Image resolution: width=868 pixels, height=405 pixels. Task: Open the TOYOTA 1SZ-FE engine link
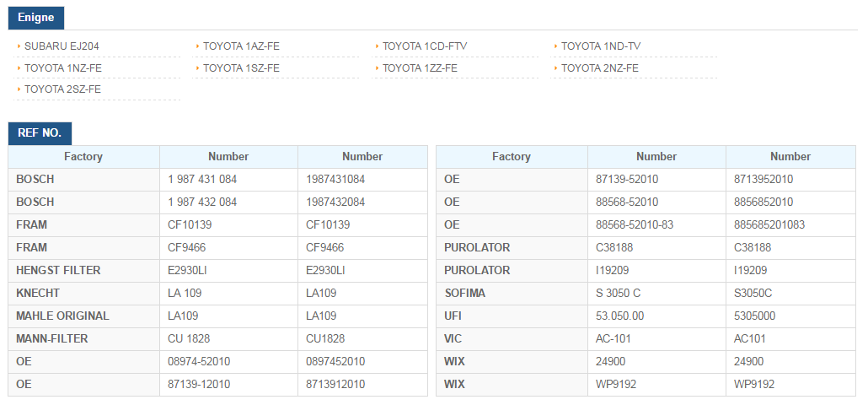click(x=241, y=68)
